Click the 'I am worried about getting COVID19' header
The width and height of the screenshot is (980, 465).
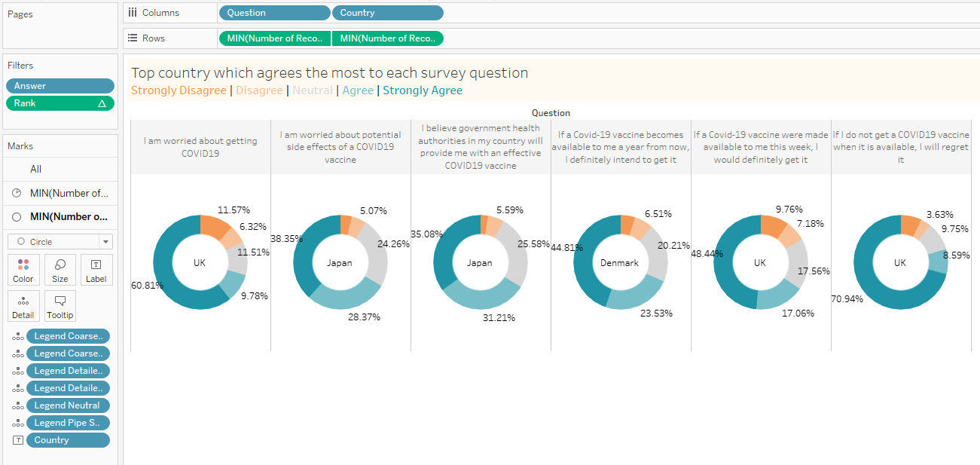tap(200, 146)
